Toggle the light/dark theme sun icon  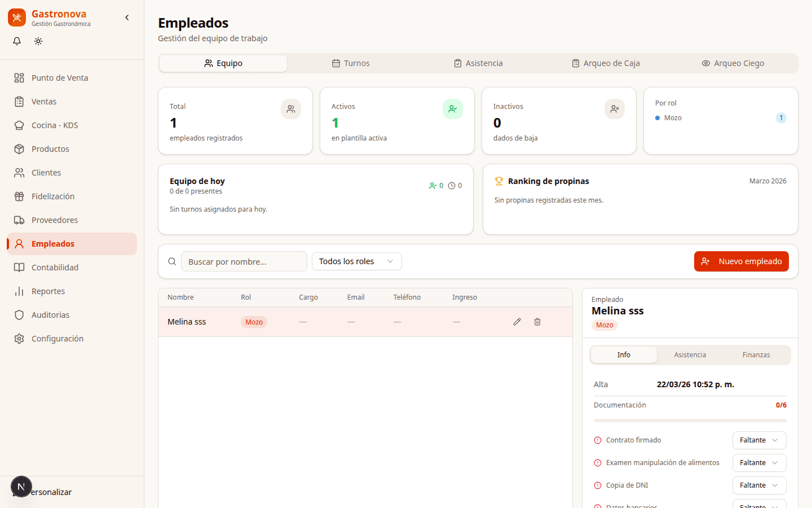click(38, 41)
